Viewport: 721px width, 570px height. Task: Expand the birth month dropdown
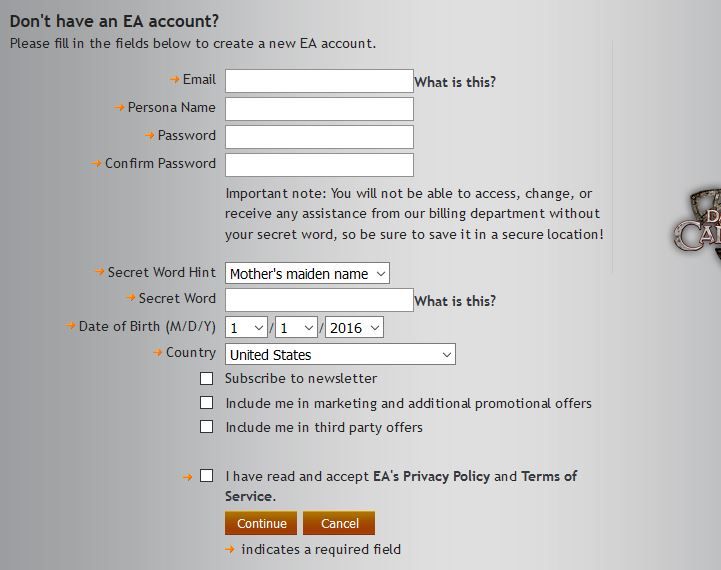coord(246,327)
